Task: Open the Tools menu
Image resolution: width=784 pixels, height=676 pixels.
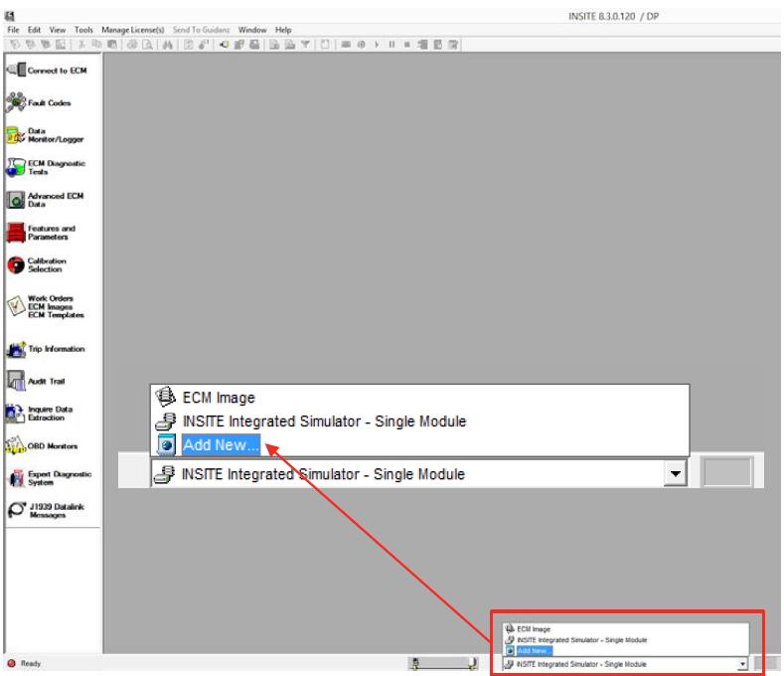Action: click(x=83, y=30)
